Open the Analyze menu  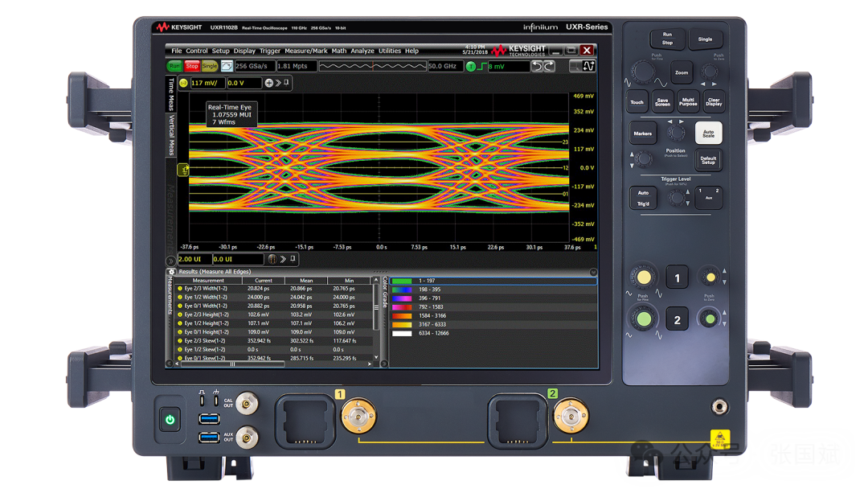(362, 51)
